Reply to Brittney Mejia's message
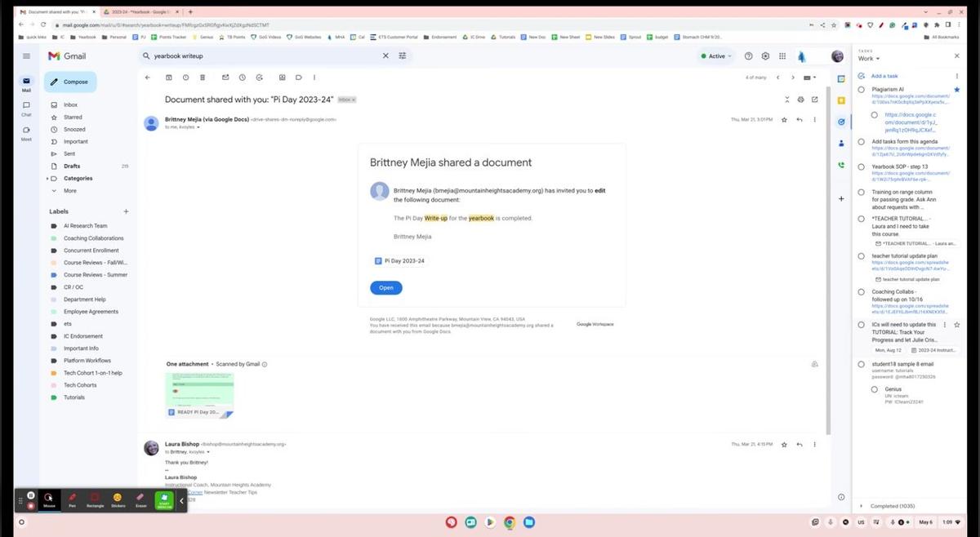This screenshot has width=980, height=537. tap(800, 120)
